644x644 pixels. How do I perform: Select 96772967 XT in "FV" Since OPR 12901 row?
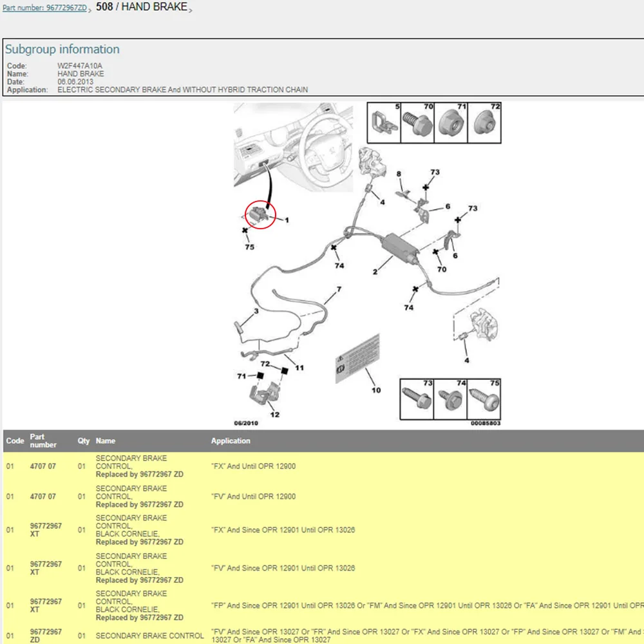pos(46,568)
